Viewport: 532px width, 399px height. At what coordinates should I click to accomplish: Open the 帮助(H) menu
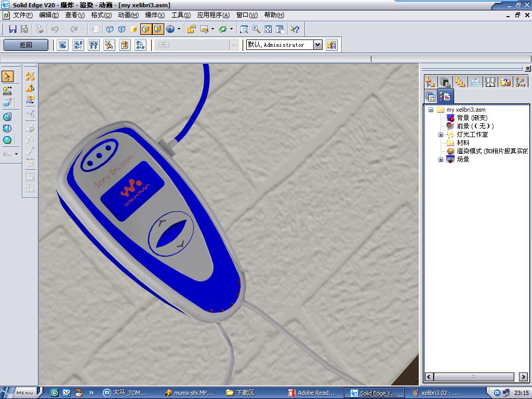(274, 15)
